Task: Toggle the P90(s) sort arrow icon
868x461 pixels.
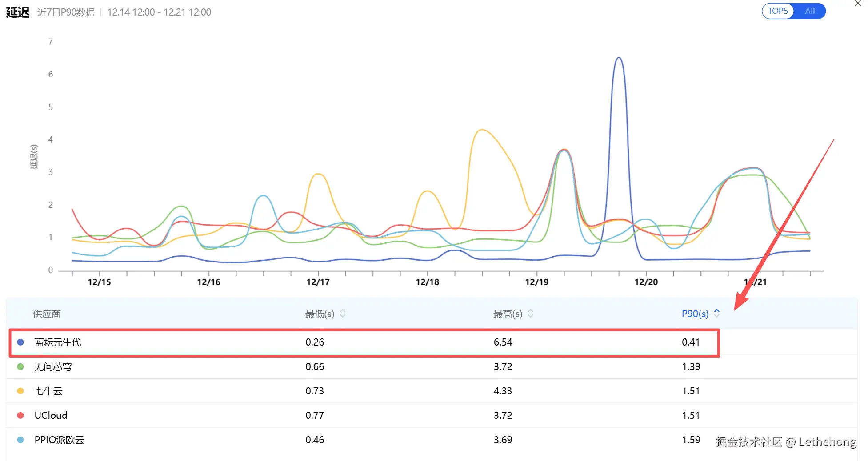Action: pos(717,313)
